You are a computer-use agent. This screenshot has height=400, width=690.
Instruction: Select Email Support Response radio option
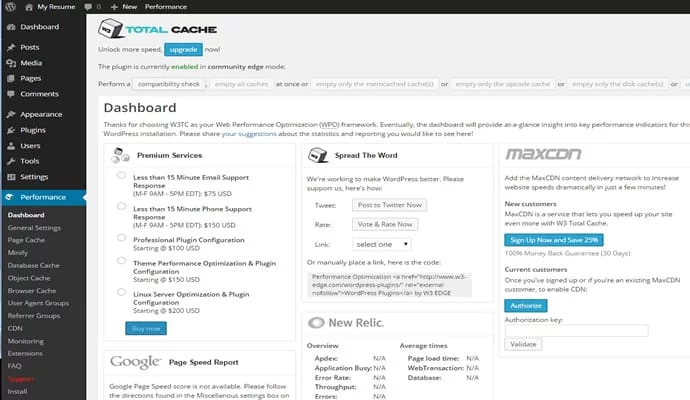coord(121,175)
